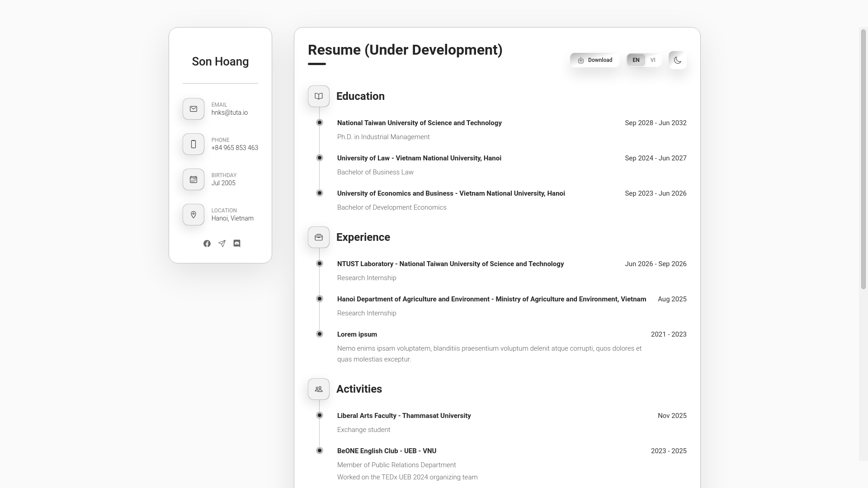Open the Telegram paper-plane icon
The width and height of the screenshot is (868, 488).
pyautogui.click(x=222, y=244)
